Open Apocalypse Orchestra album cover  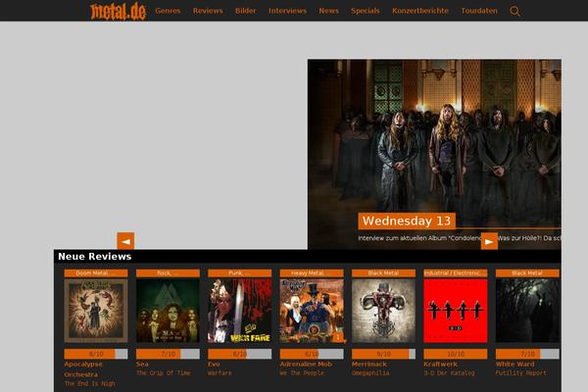click(x=96, y=311)
